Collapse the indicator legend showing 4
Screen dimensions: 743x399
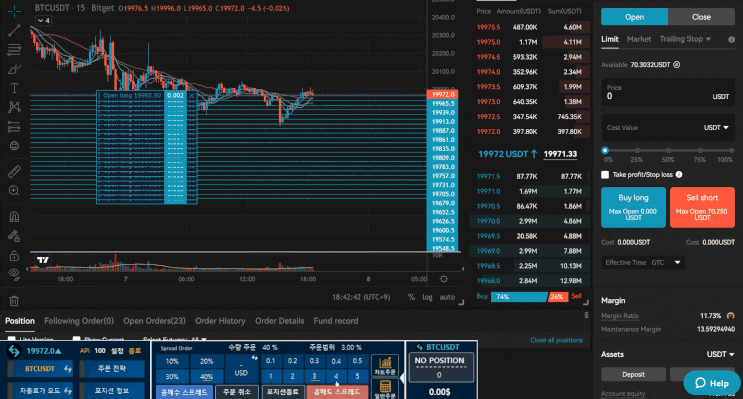click(44, 20)
